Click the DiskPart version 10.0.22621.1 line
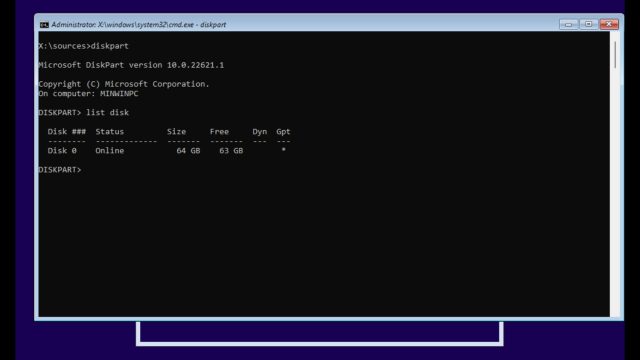Viewport: 640px width, 360px height. point(131,65)
